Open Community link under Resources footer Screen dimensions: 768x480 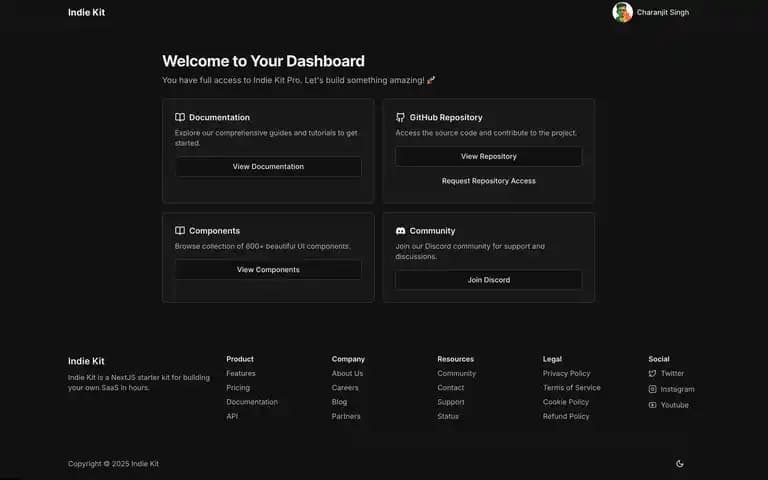(456, 373)
